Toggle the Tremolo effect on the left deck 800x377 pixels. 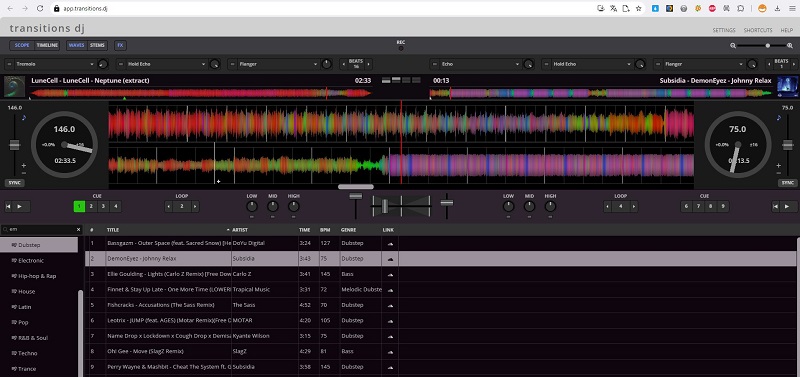click(10, 64)
